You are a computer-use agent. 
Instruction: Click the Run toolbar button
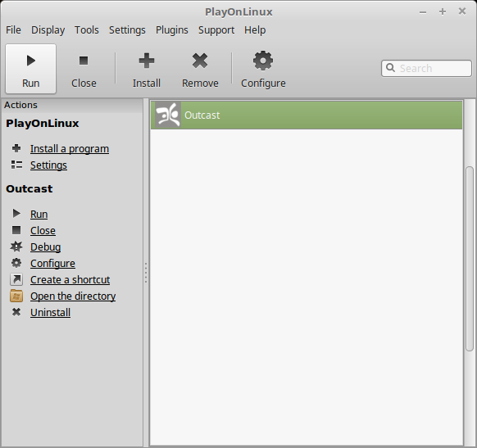(30, 69)
